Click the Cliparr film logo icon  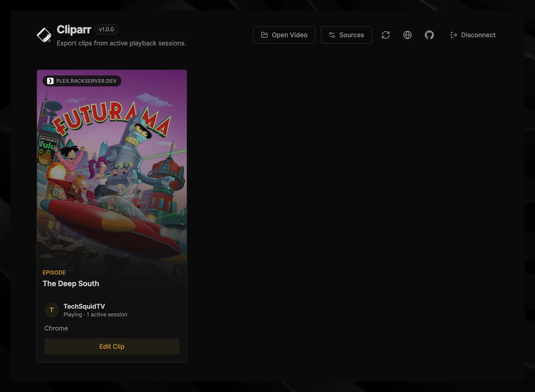pos(44,35)
